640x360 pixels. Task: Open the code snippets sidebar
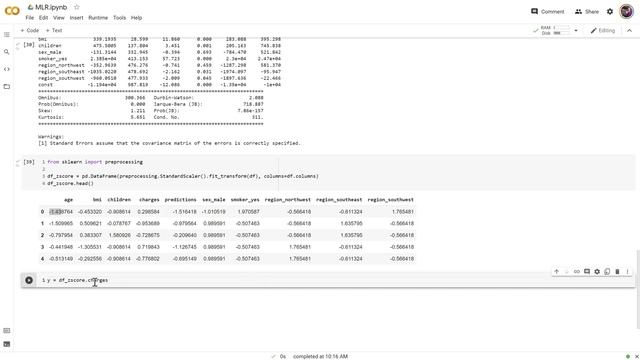click(x=7, y=69)
